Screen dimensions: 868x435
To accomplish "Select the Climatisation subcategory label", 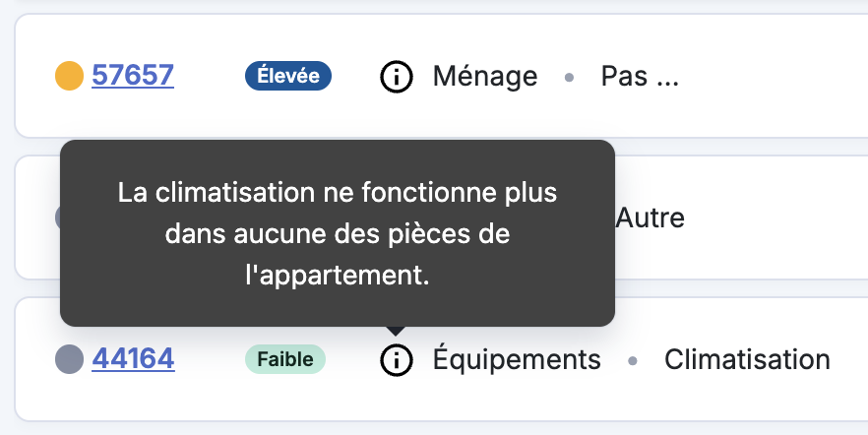I will tap(747, 360).
